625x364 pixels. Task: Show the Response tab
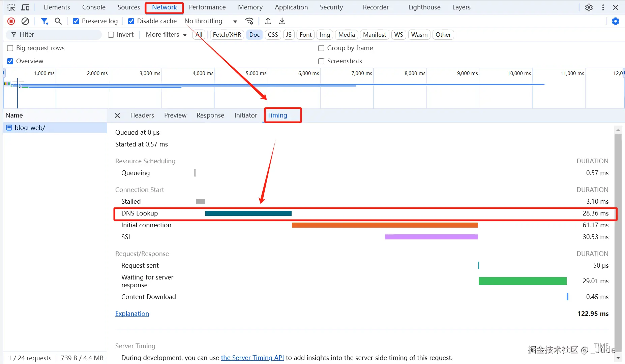(210, 115)
